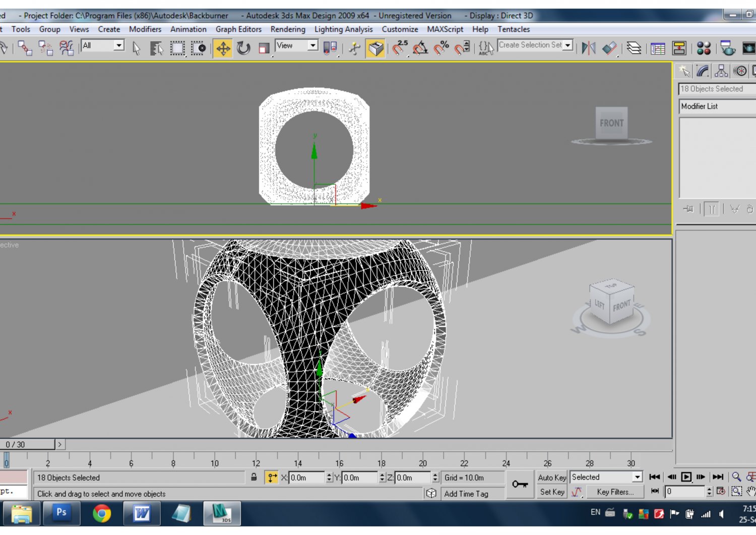Click FRONT on the ViewCube
This screenshot has width=756, height=535.
pos(621,305)
